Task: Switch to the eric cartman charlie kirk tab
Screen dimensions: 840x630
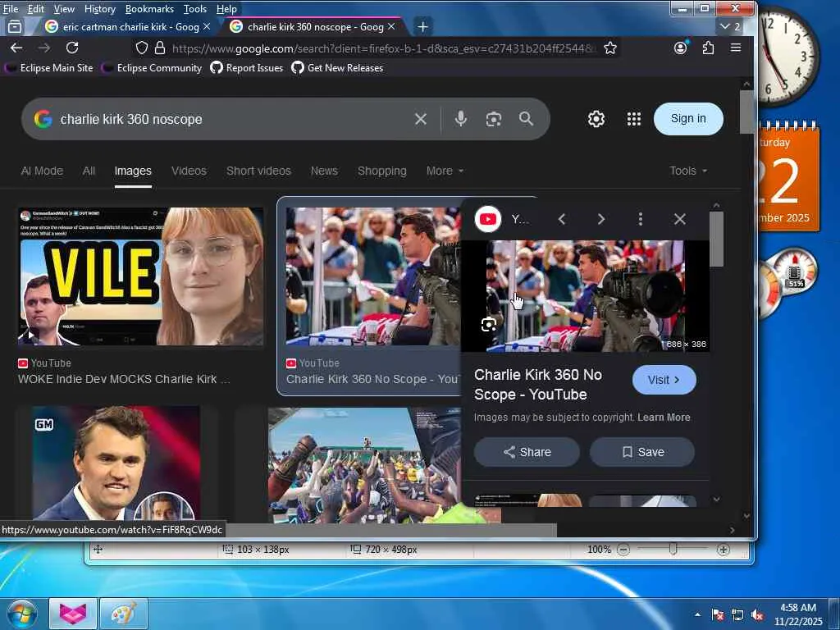Action: pos(129,26)
